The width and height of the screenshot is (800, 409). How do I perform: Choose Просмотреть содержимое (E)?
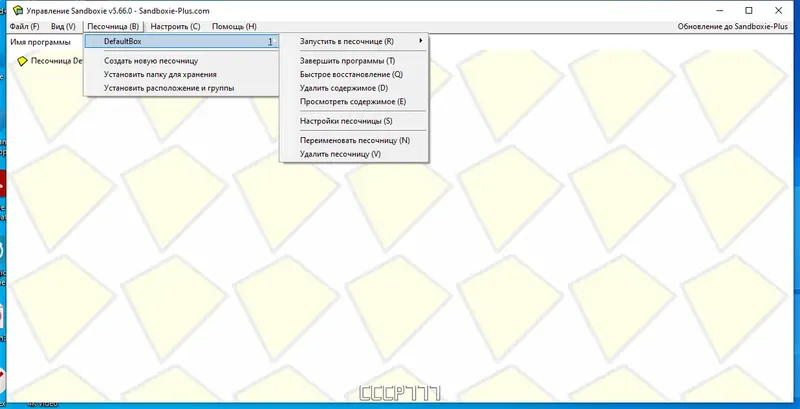tap(354, 102)
